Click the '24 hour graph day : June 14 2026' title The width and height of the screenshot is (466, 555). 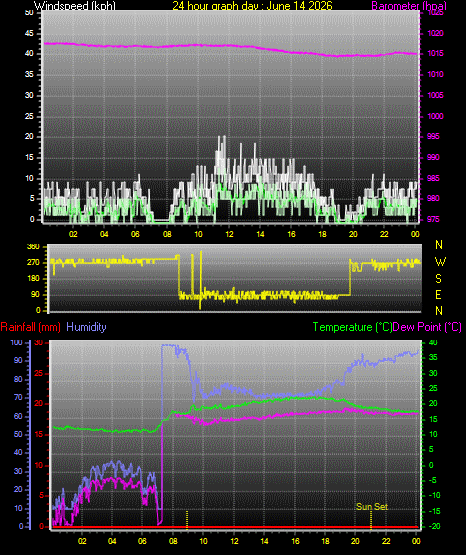tap(252, 6)
